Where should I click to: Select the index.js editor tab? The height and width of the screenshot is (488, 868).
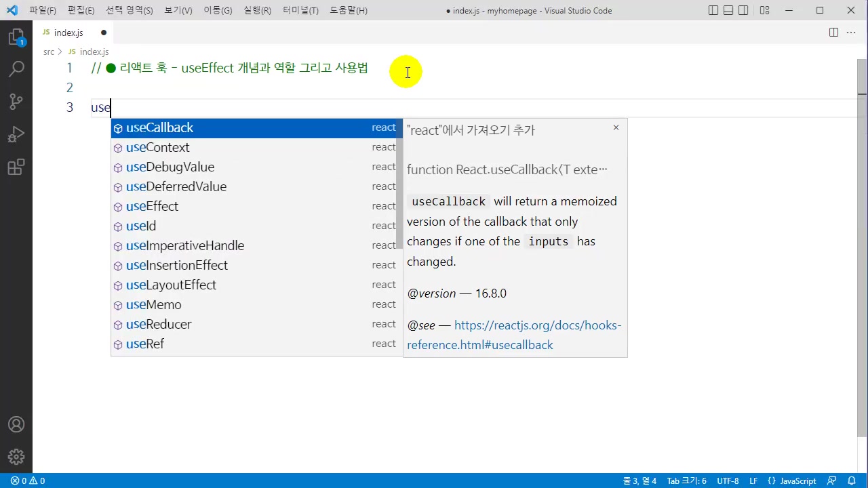coord(68,33)
